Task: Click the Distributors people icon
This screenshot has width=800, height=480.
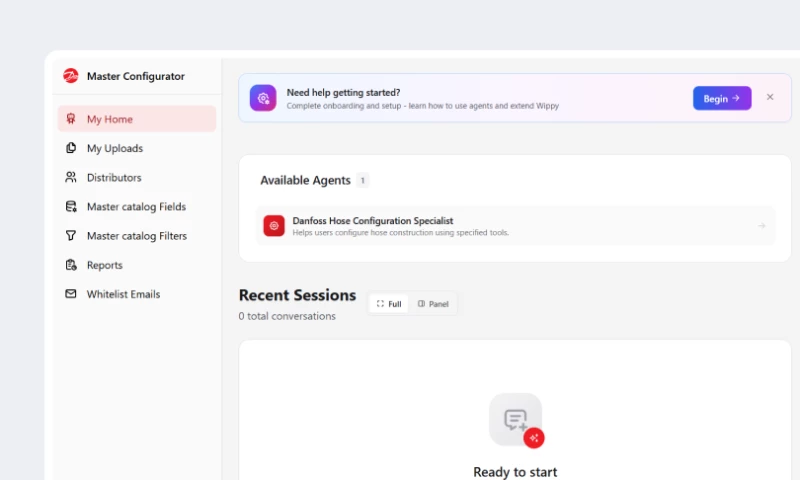Action: (x=71, y=177)
